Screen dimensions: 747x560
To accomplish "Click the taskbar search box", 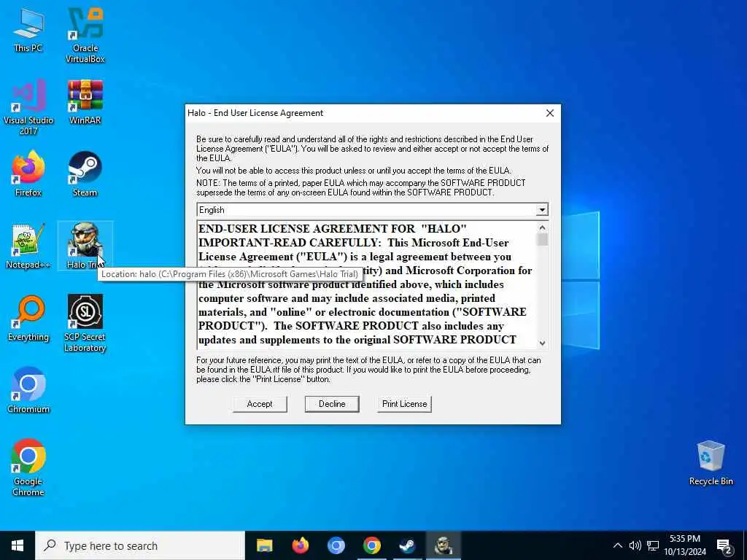I will coord(140,545).
